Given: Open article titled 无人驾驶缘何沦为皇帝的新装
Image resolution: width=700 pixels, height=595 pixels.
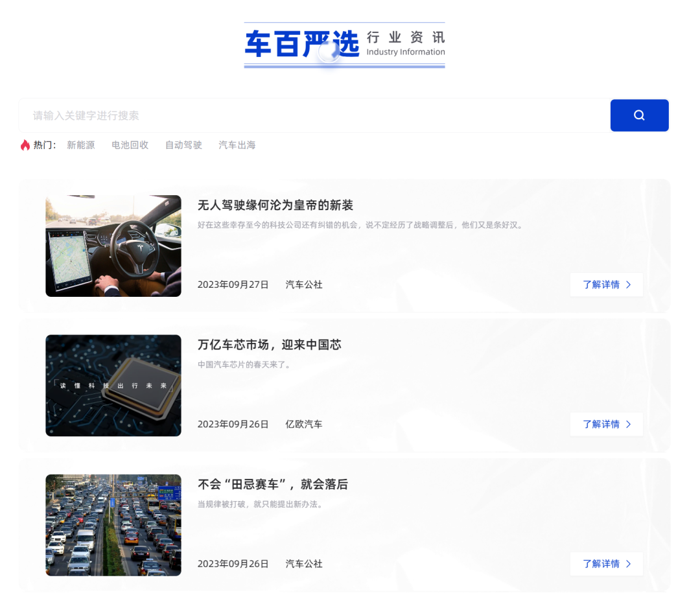Looking at the screenshot, I should [275, 205].
